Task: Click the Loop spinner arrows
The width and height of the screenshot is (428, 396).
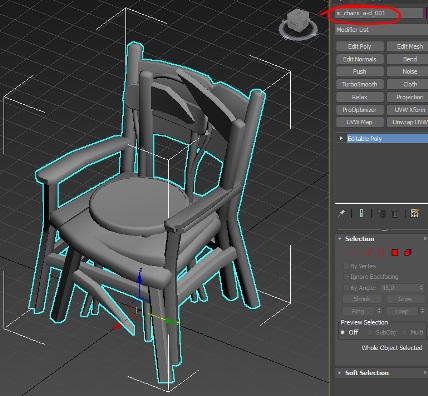Action: coord(422,311)
